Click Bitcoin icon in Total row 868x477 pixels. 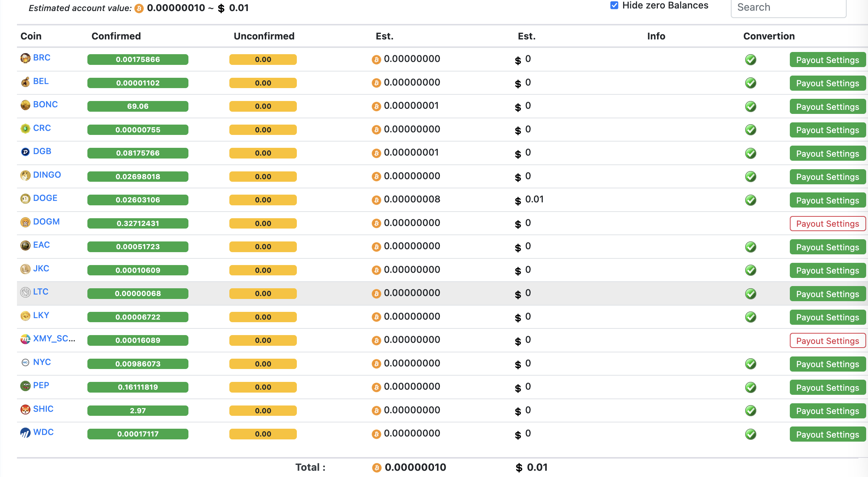click(x=376, y=468)
